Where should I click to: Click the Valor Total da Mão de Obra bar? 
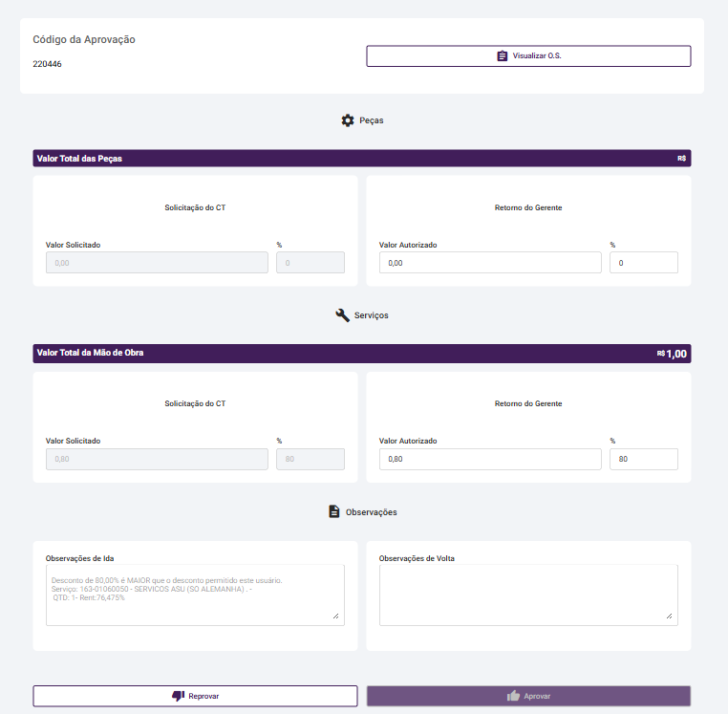pyautogui.click(x=361, y=354)
